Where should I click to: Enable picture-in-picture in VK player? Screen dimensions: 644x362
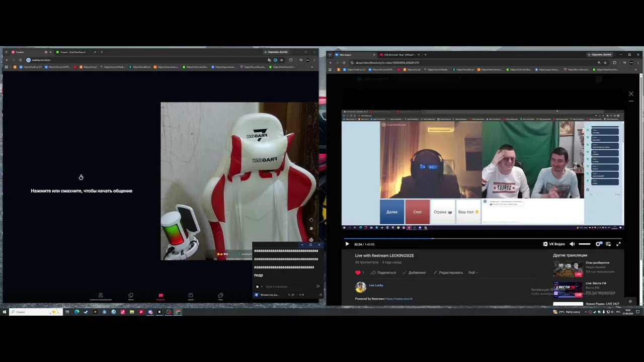[x=608, y=244]
